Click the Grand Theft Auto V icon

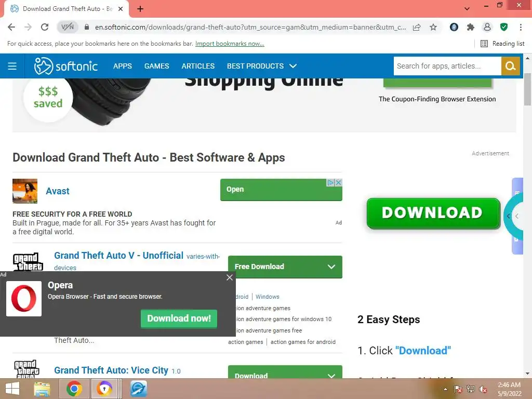(28, 262)
